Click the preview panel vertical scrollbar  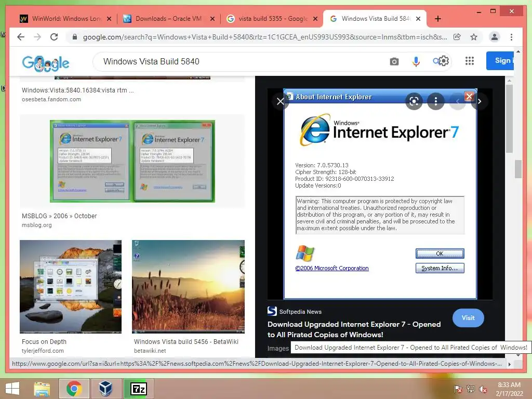509,119
